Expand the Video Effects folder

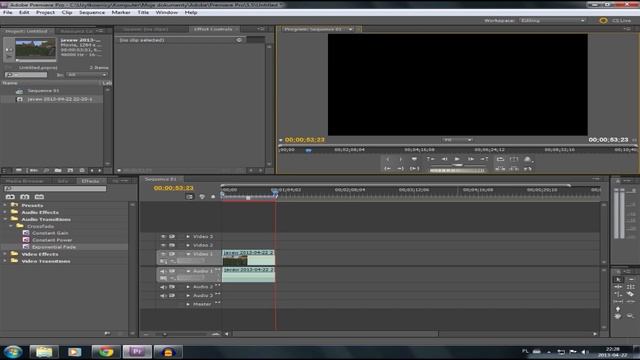coord(5,254)
